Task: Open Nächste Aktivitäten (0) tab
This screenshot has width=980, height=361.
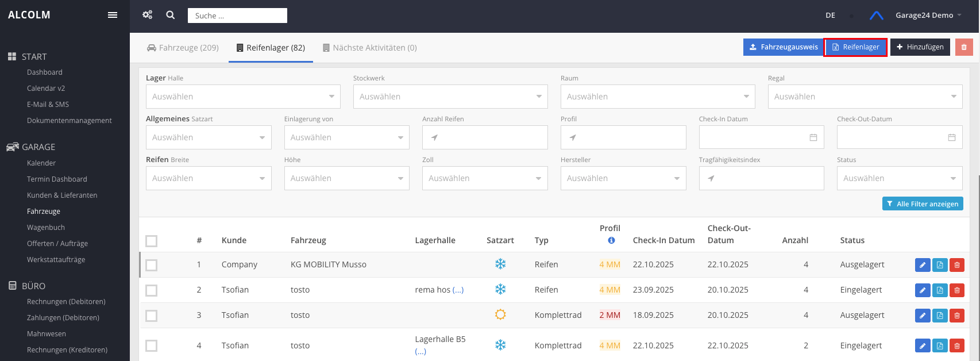Action: pos(369,48)
